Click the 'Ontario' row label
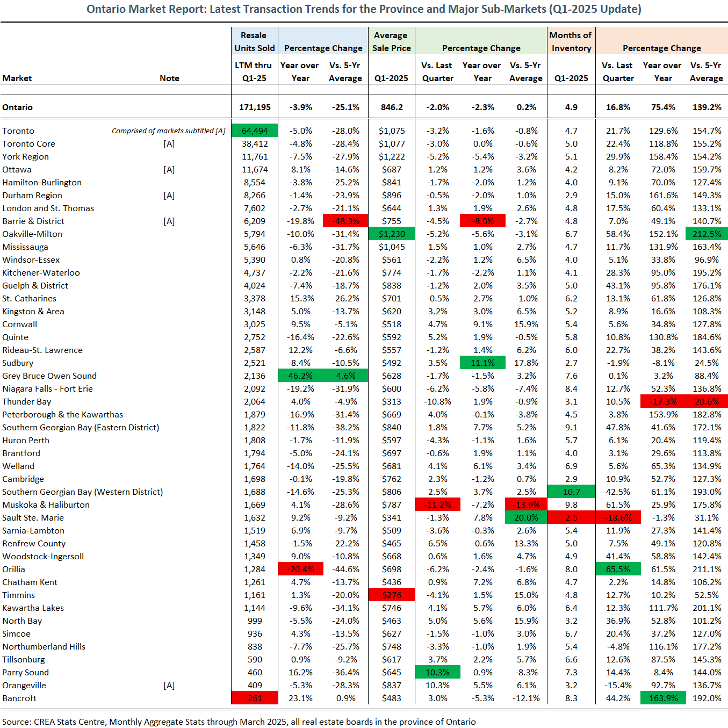 tap(17, 107)
